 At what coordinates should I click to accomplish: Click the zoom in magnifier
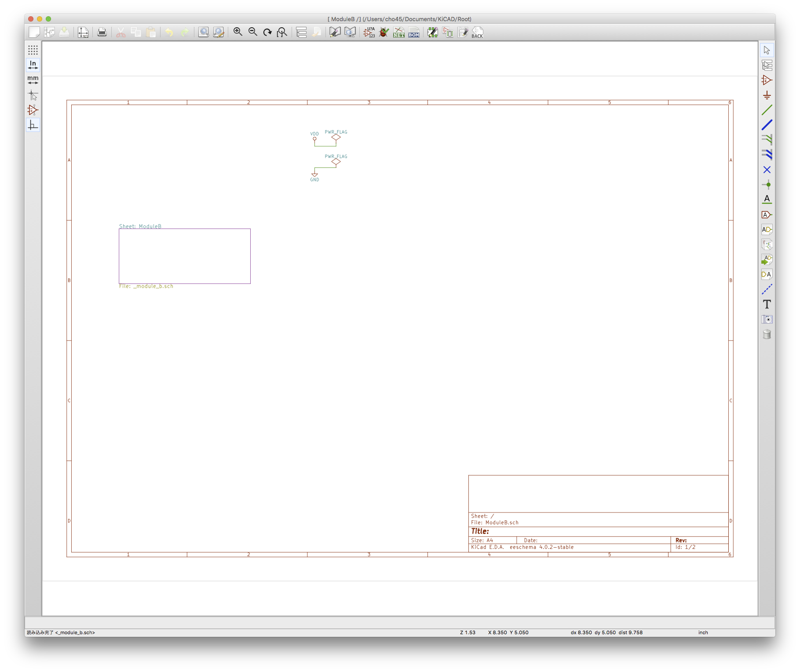(x=238, y=32)
